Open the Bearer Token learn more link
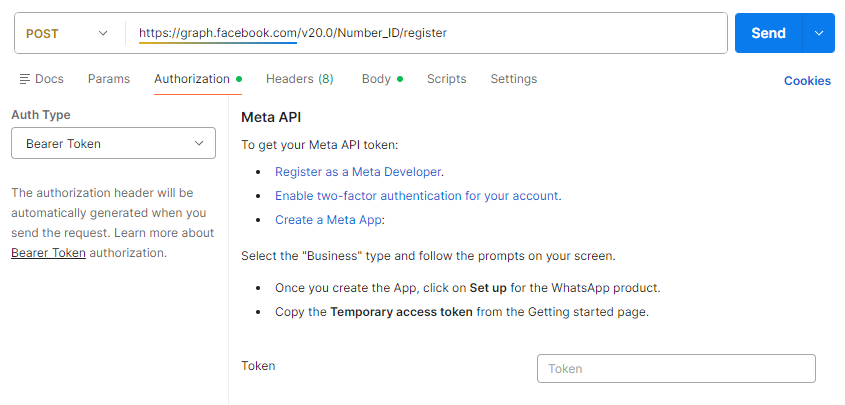This screenshot has width=845, height=405. click(x=48, y=253)
